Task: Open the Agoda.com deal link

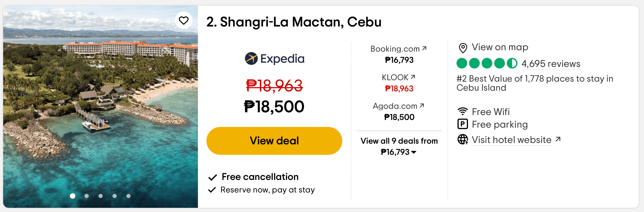Action: (x=395, y=106)
